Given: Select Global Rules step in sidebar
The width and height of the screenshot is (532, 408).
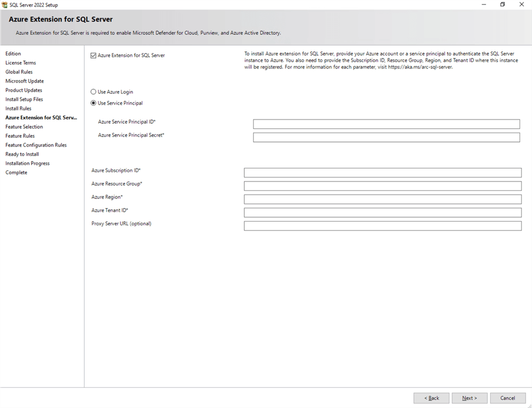Looking at the screenshot, I should click(19, 72).
